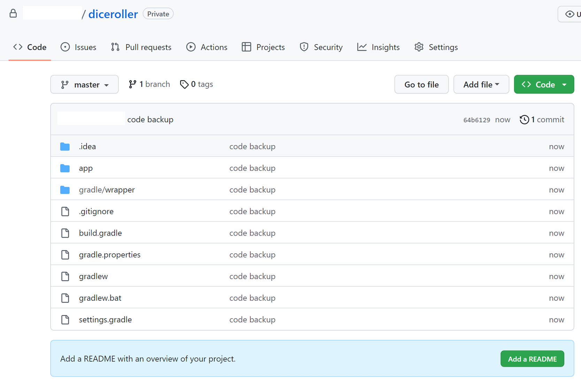
Task: View the 0 tags link
Action: pyautogui.click(x=196, y=84)
